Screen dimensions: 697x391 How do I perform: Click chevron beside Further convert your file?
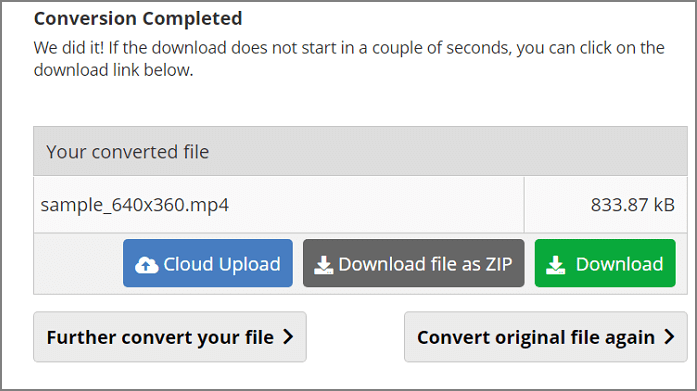pyautogui.click(x=288, y=337)
